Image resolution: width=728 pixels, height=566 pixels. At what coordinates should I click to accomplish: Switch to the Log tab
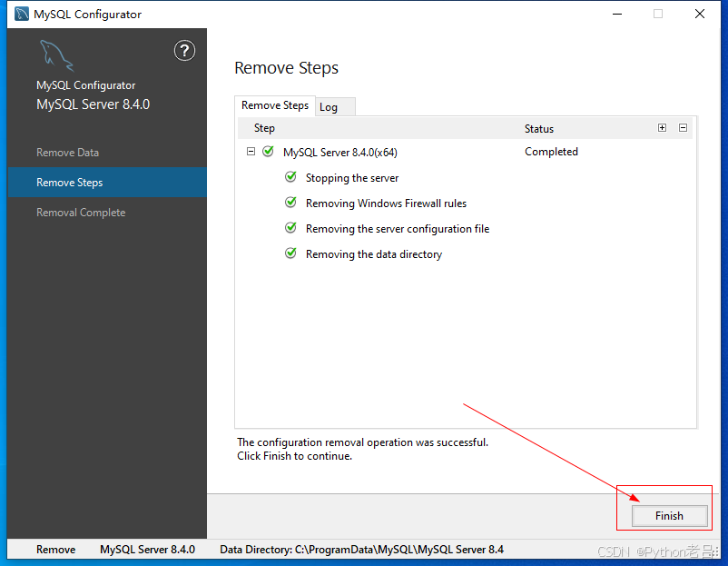[335, 107]
